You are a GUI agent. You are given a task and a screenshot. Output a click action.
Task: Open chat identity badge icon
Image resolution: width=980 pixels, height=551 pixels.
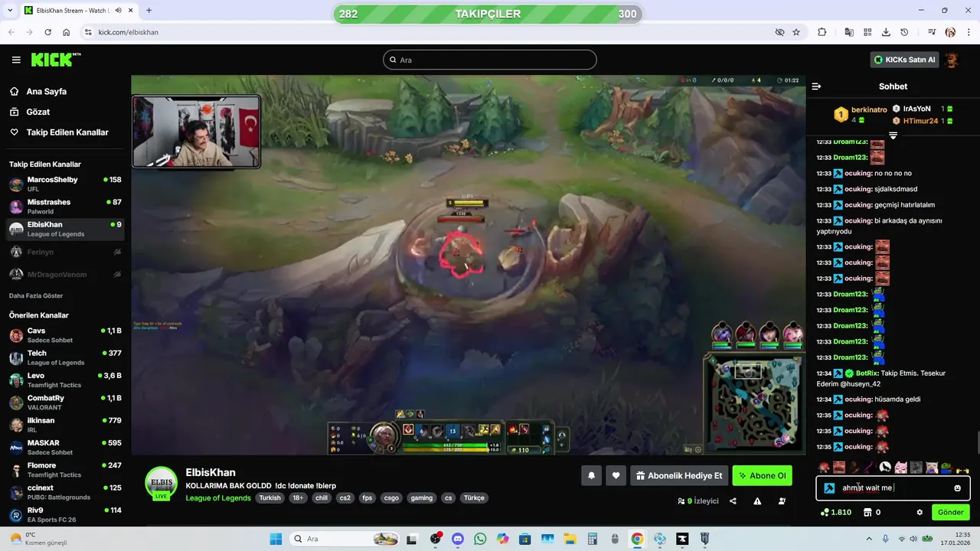pos(829,488)
